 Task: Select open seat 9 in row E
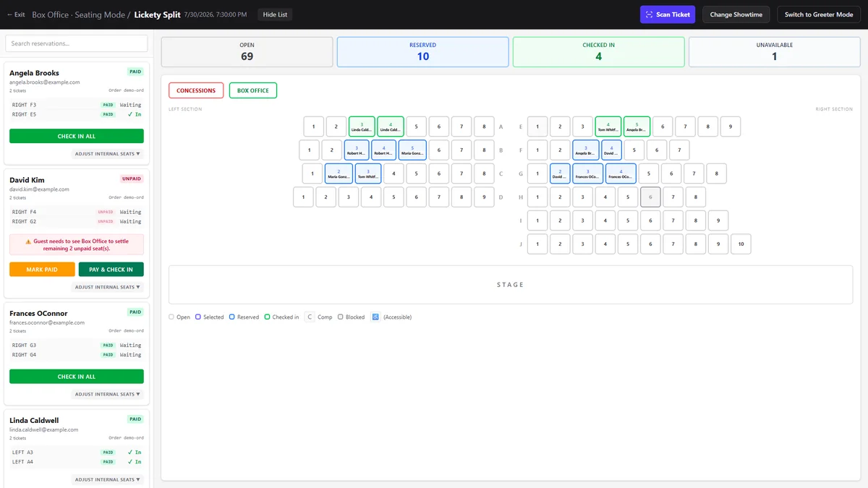[x=731, y=127]
